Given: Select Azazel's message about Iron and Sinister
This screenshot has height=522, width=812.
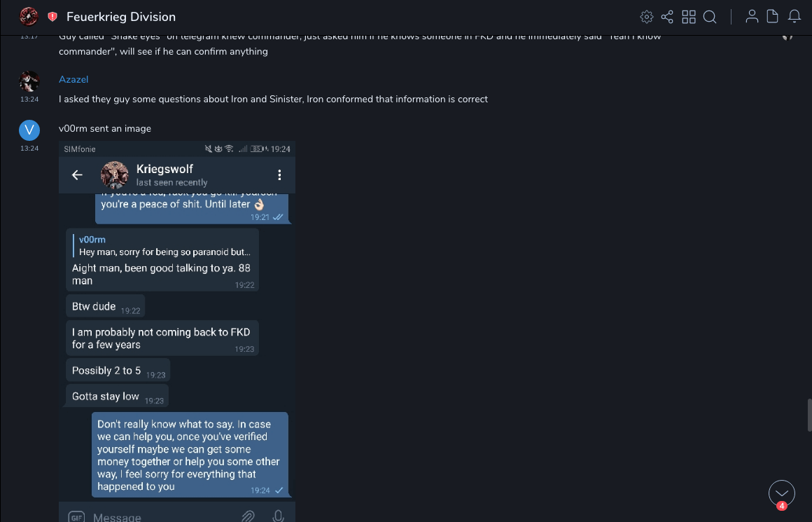Looking at the screenshot, I should (273, 99).
